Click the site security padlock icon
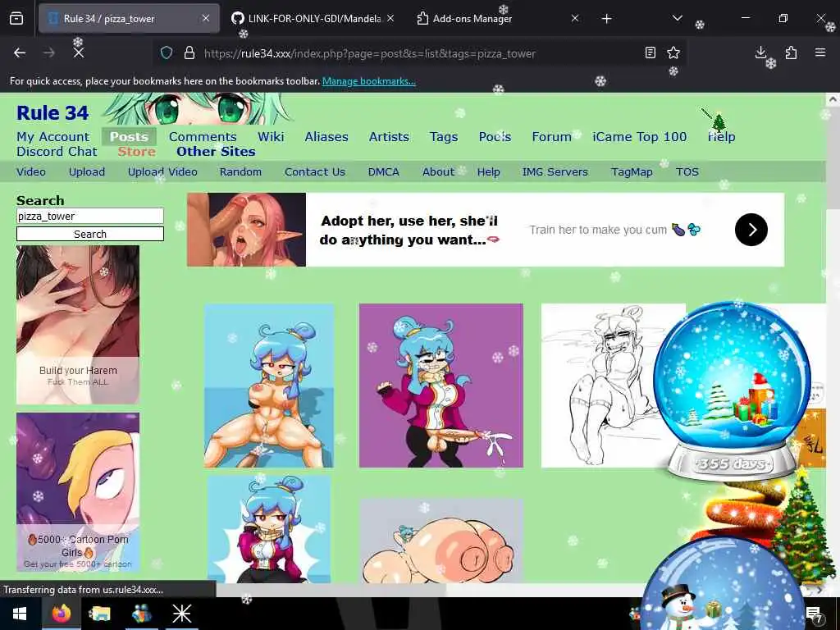This screenshot has width=840, height=630. 189,52
